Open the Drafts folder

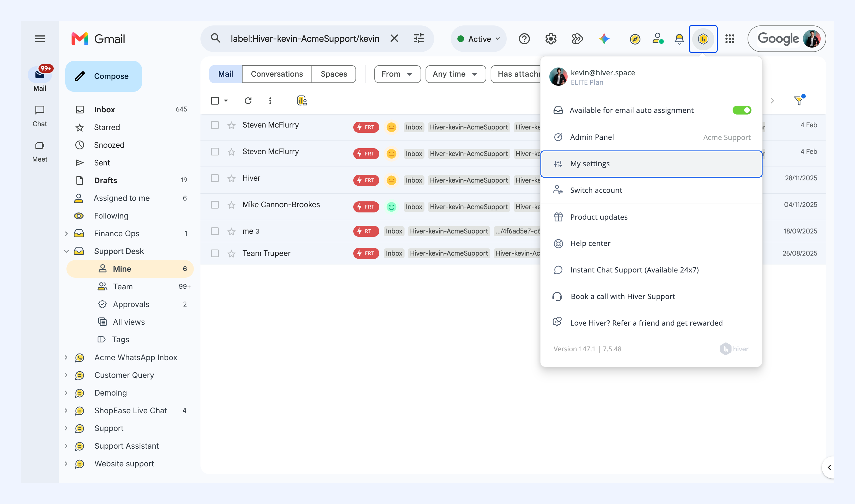pyautogui.click(x=130, y=180)
